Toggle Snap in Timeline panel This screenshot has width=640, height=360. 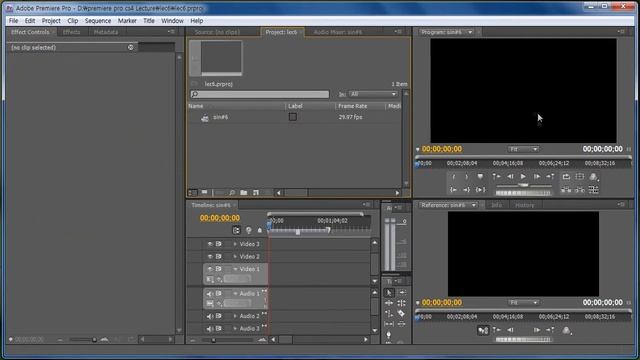click(x=236, y=230)
